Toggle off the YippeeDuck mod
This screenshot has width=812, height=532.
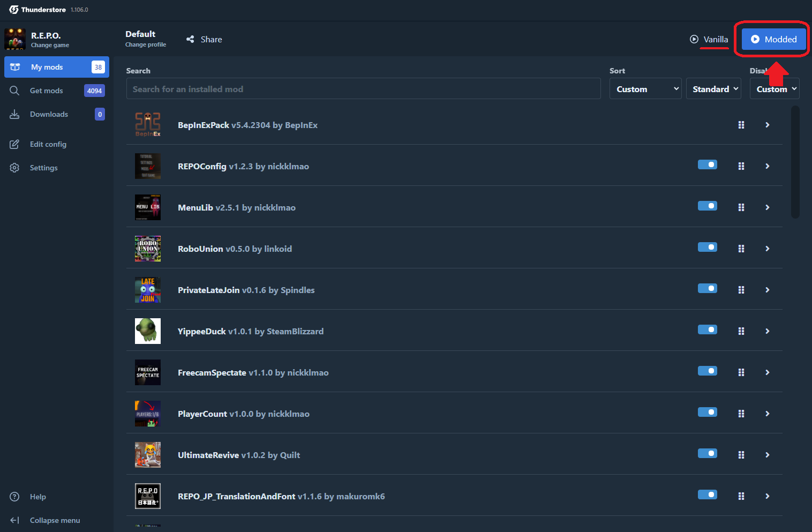pyautogui.click(x=707, y=330)
